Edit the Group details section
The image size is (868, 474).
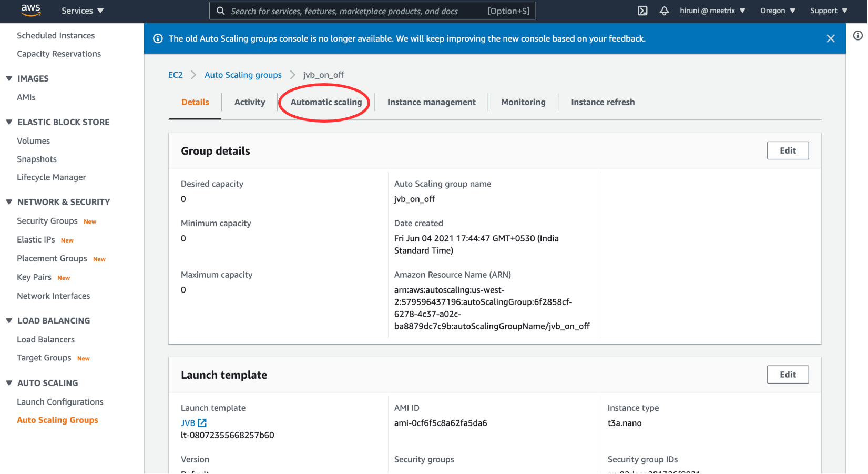[x=787, y=150]
